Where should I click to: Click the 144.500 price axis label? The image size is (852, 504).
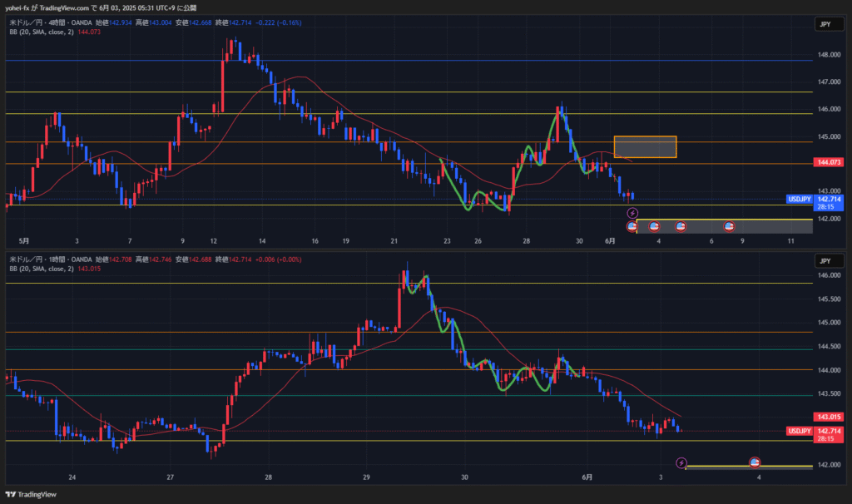[x=830, y=347]
